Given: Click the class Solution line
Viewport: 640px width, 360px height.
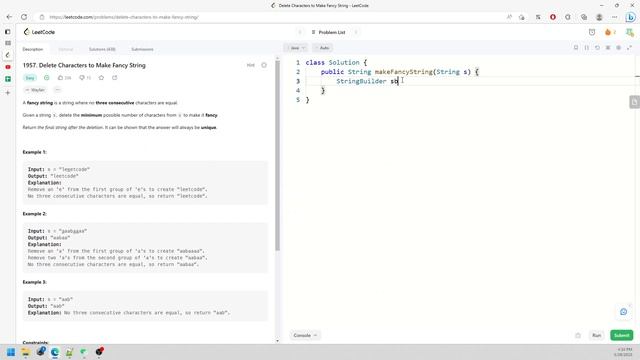Looking at the screenshot, I should [x=336, y=62].
